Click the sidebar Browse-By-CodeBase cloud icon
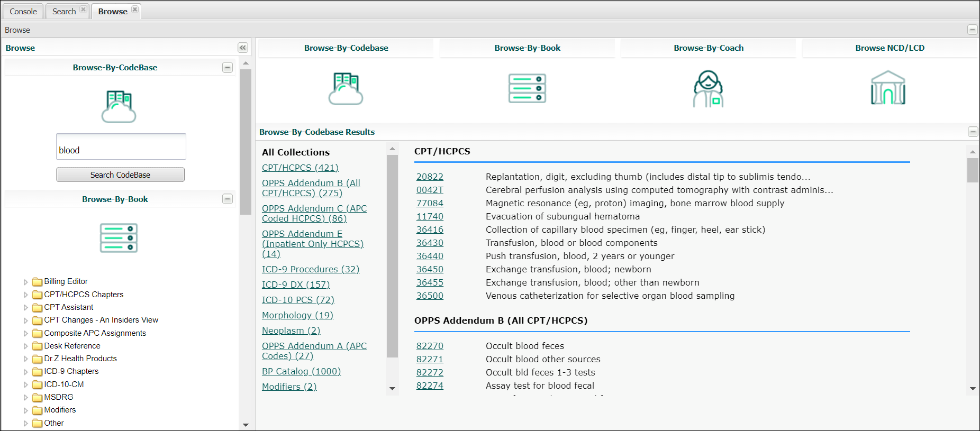Viewport: 980px width, 431px height. (119, 106)
